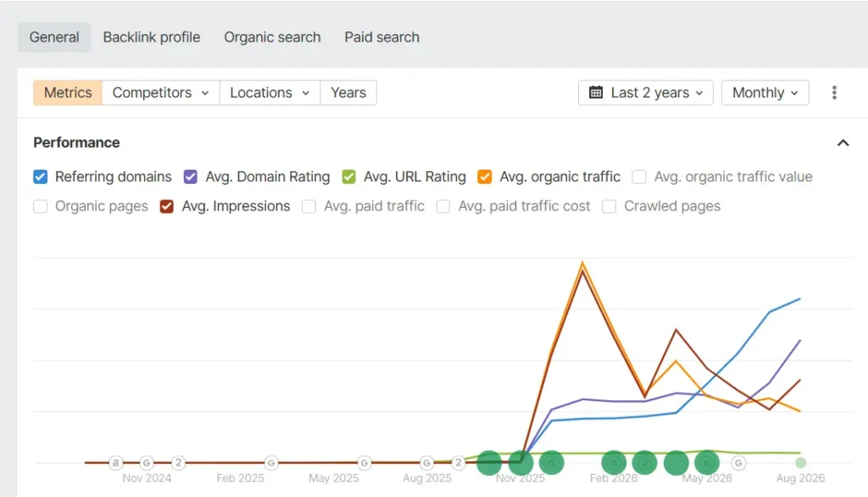Select the G update marker above Nov 2024
This screenshot has width=868, height=497.
click(x=147, y=462)
